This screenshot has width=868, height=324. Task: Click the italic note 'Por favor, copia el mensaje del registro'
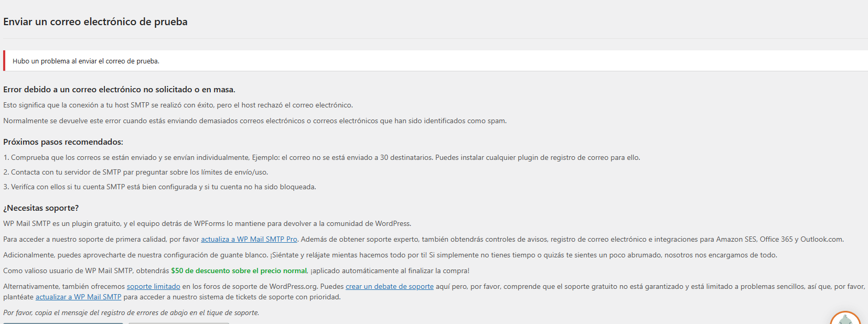[x=131, y=312]
